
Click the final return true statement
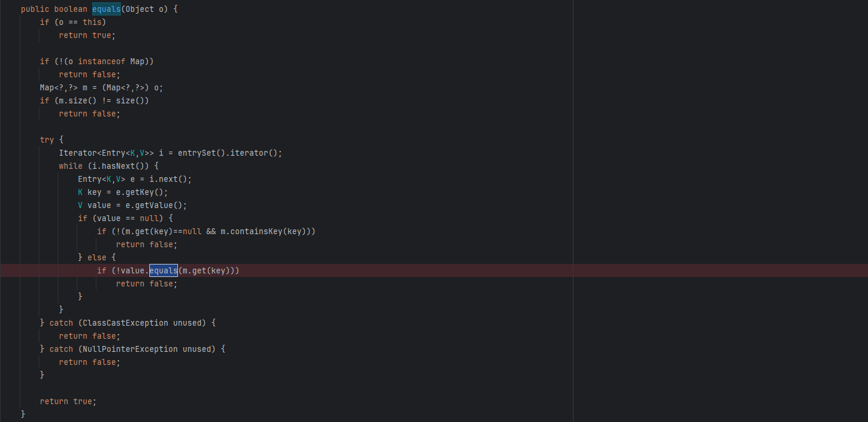[x=68, y=401]
